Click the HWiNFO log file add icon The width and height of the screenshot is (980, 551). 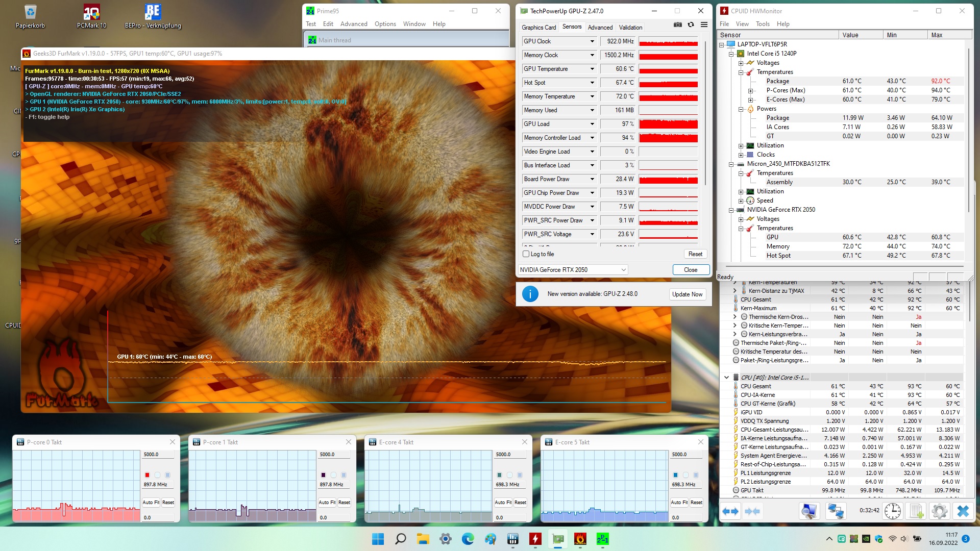point(916,511)
